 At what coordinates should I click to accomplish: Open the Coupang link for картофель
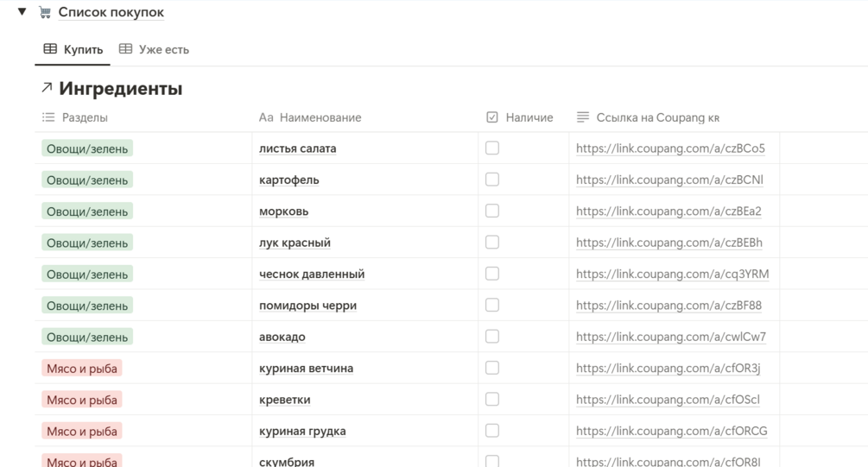coord(669,180)
